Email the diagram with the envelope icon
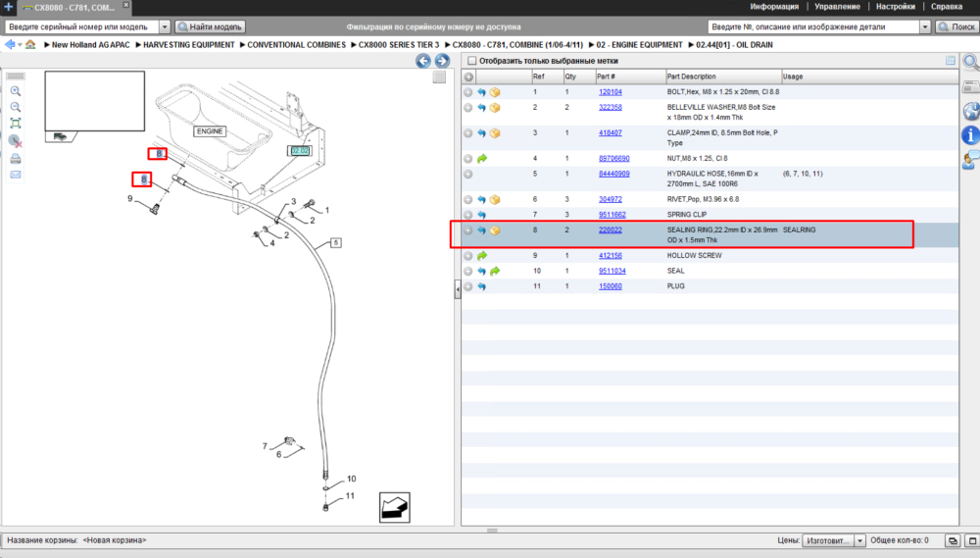The width and height of the screenshot is (980, 558). (x=16, y=175)
